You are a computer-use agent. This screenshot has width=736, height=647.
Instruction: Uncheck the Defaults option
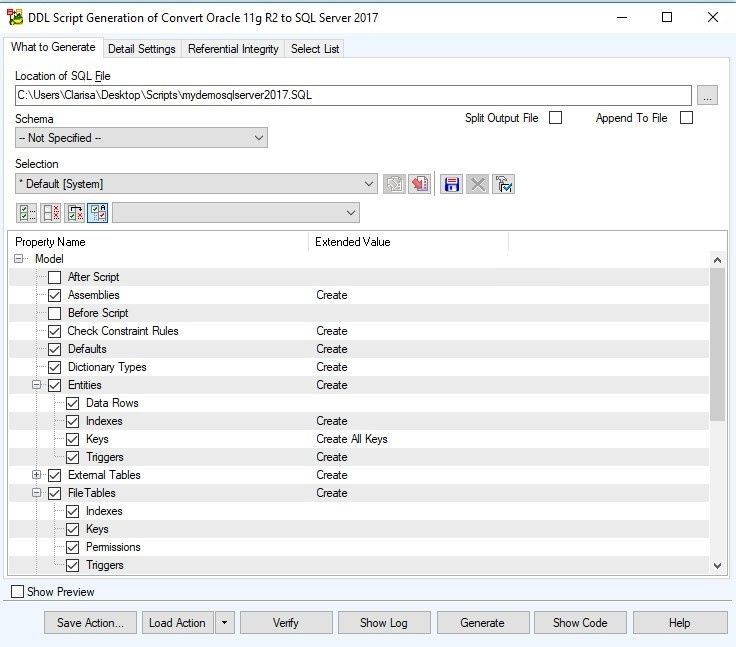(x=54, y=349)
